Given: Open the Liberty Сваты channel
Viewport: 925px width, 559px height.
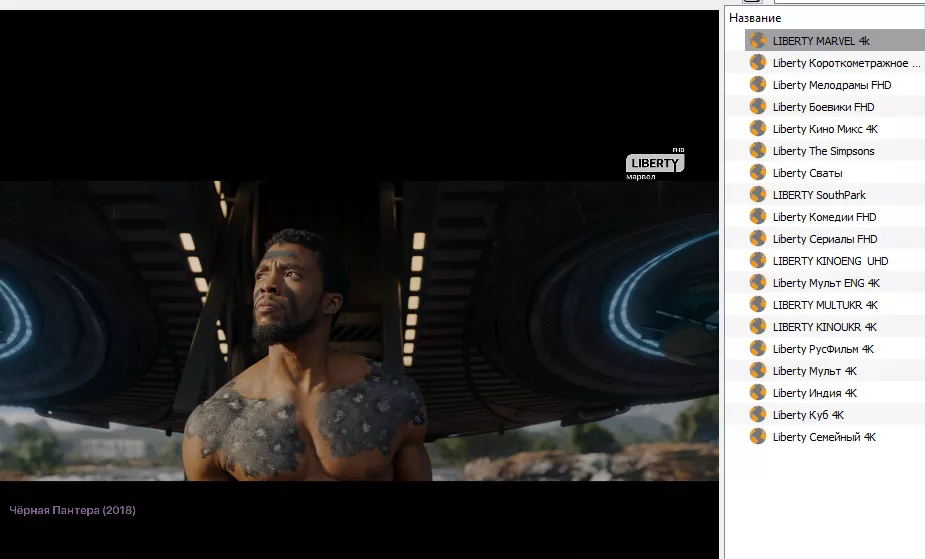Looking at the screenshot, I should point(808,173).
